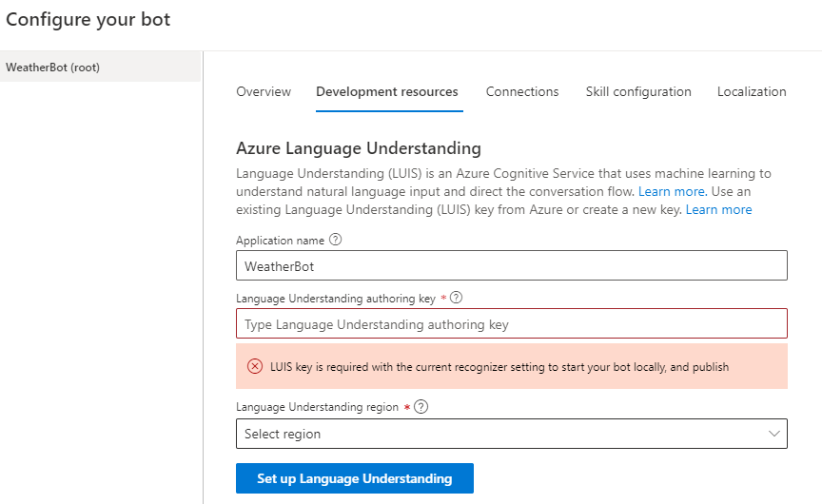Screen dimensions: 822x504
Task: Switch to the Overview tab
Action: pyautogui.click(x=264, y=92)
